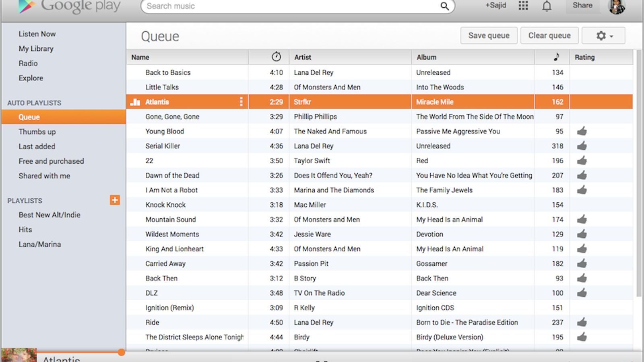
Task: Select the song Gone, Gone, Gone
Action: point(172,117)
